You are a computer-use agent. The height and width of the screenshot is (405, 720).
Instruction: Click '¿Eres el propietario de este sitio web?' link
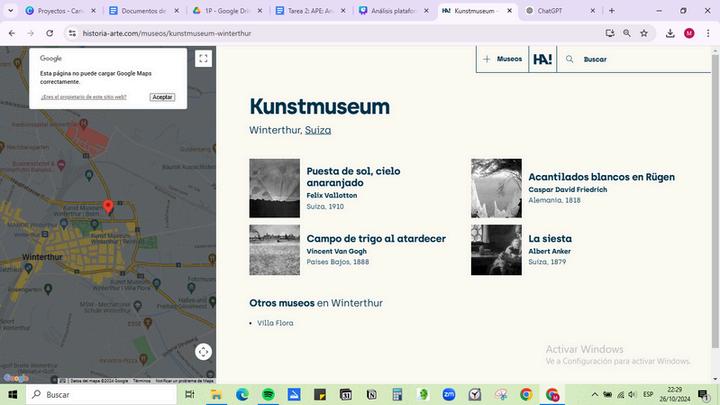point(84,97)
